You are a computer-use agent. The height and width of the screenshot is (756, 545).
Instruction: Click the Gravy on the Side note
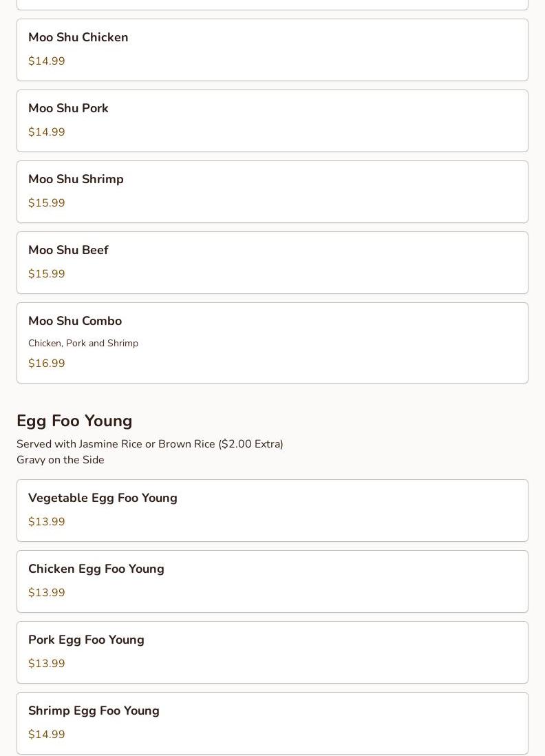coord(61,460)
